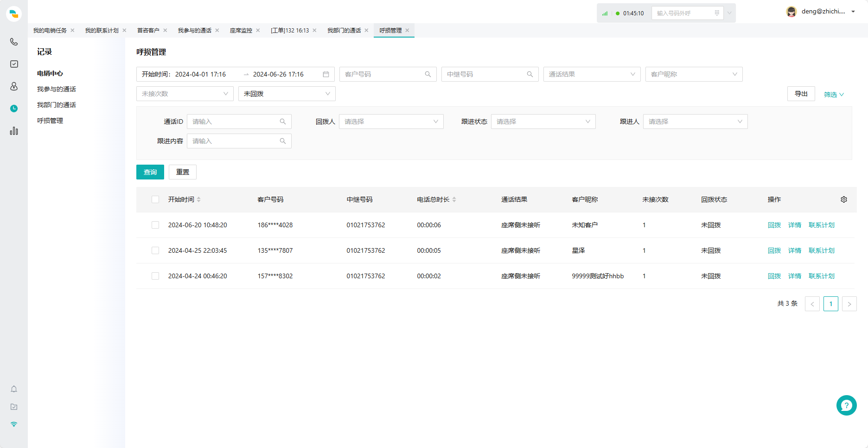Image resolution: width=868 pixels, height=448 pixels.
Task: Click the signal strength indicator icon
Action: point(605,13)
